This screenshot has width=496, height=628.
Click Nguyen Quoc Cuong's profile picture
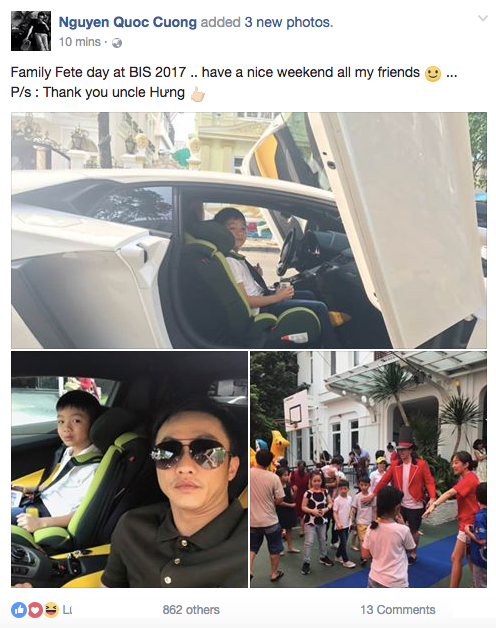[31, 31]
